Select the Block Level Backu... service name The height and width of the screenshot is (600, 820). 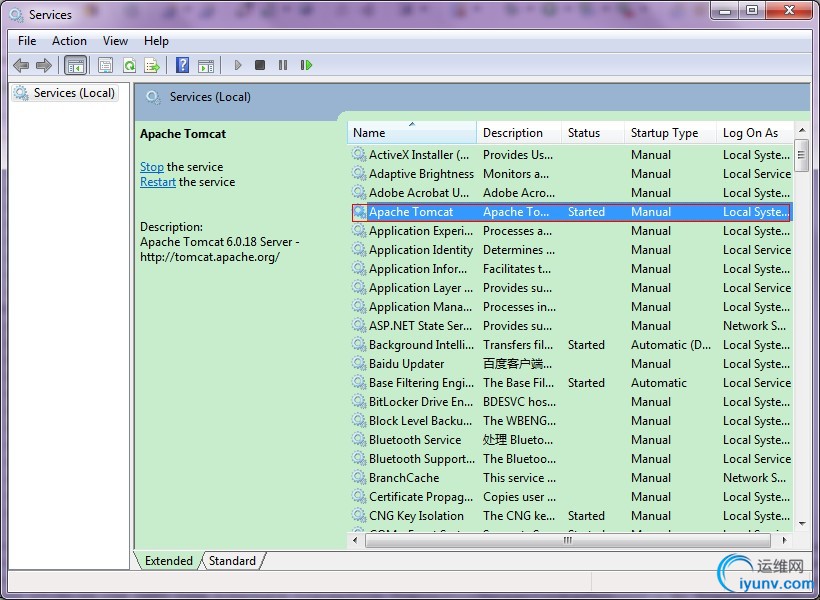[x=420, y=421]
